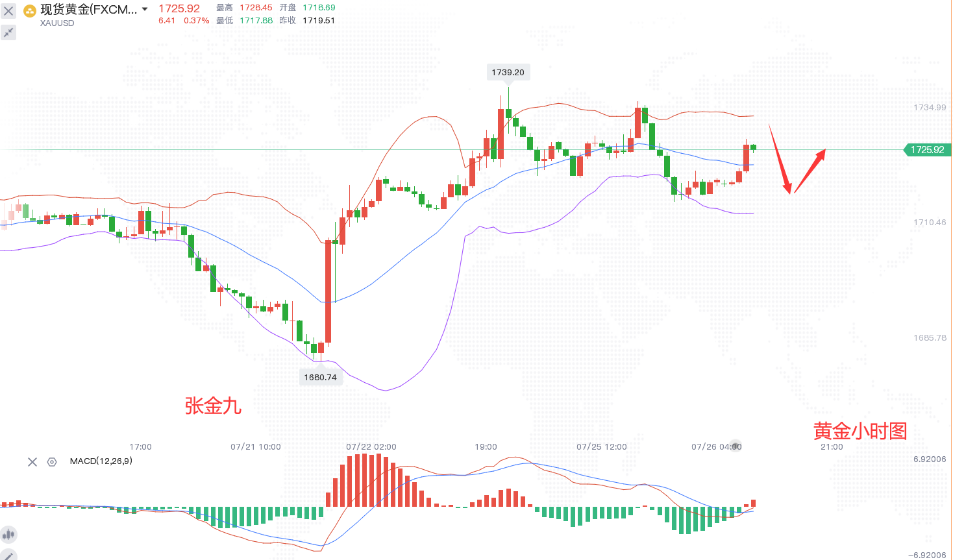Click the 1680.74 low price label

[321, 377]
